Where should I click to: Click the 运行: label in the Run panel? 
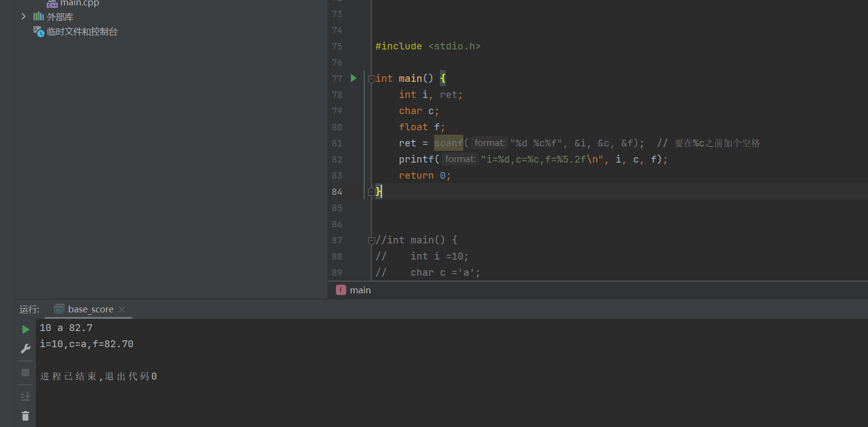[29, 309]
